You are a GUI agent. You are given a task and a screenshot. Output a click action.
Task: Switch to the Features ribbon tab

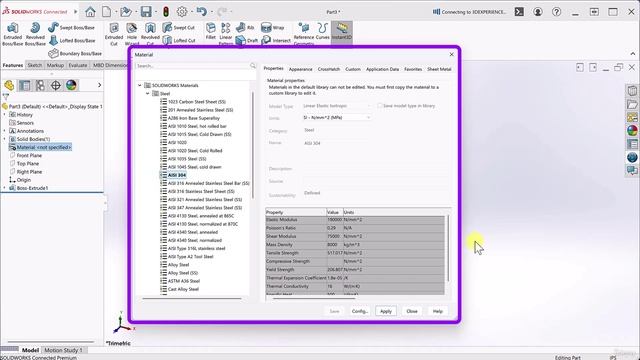tap(13, 65)
